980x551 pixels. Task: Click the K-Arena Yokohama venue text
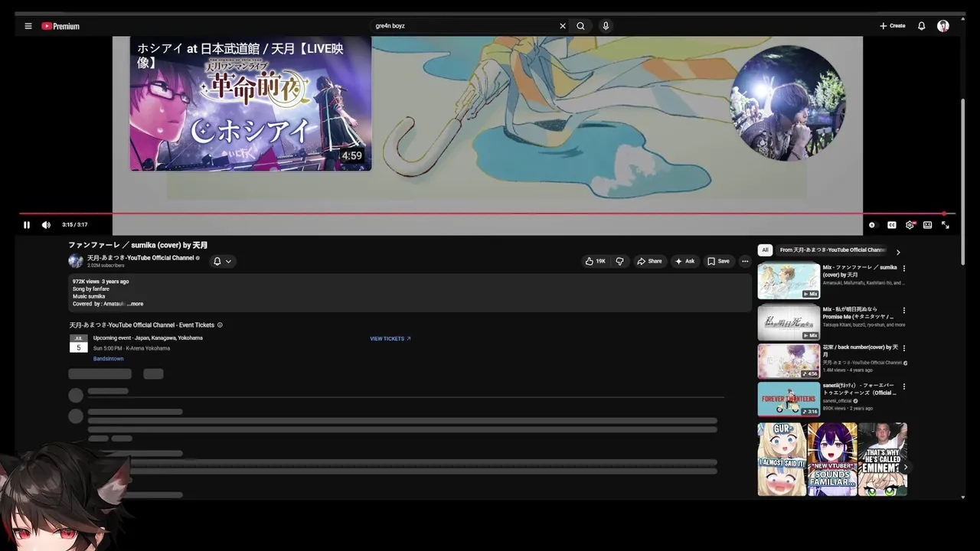click(148, 348)
